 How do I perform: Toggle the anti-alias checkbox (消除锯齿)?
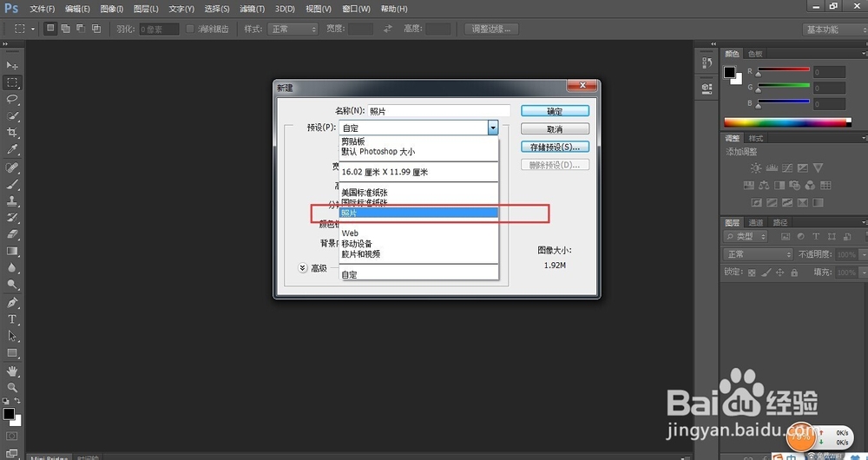[190, 29]
